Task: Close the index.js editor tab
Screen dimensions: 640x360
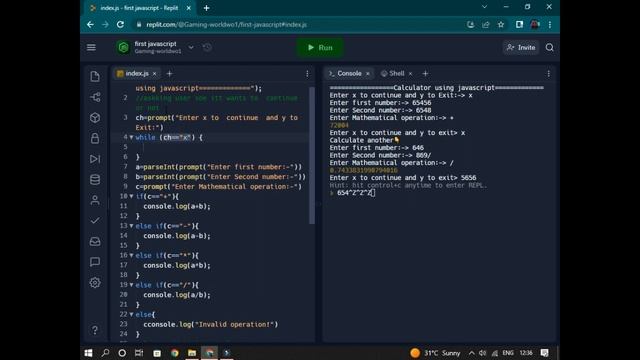Action: tap(154, 74)
